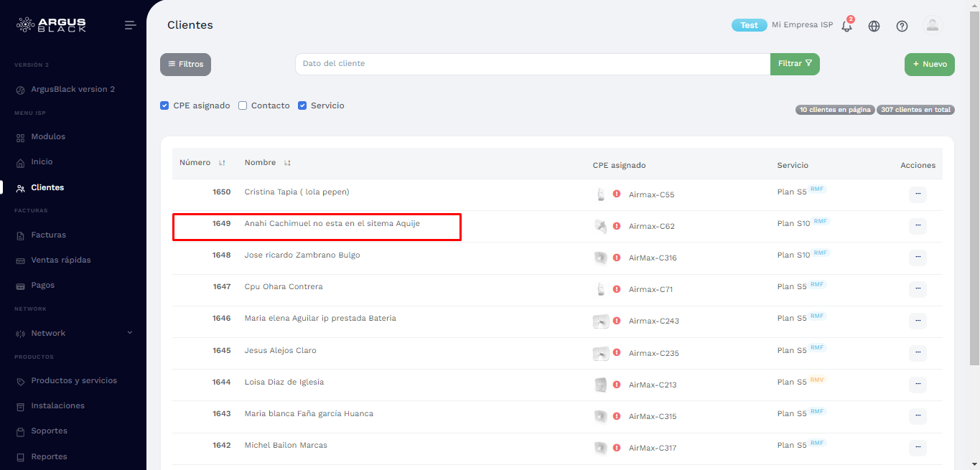Enable the Contacto checkbox

[x=242, y=105]
